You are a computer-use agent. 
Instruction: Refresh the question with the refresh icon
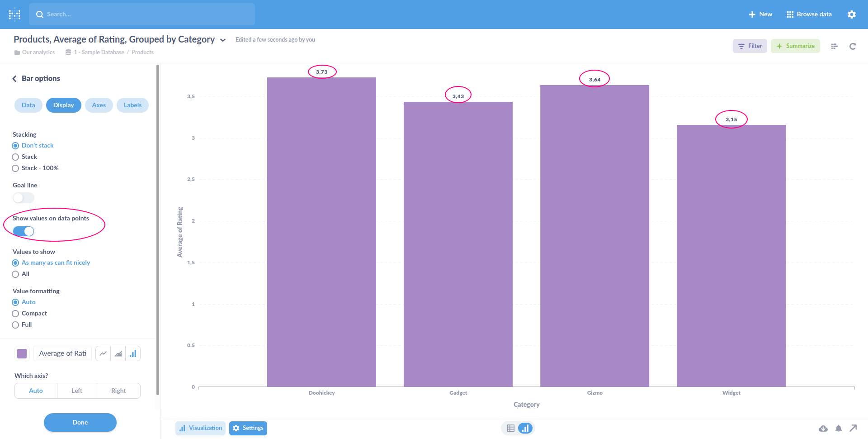click(853, 46)
